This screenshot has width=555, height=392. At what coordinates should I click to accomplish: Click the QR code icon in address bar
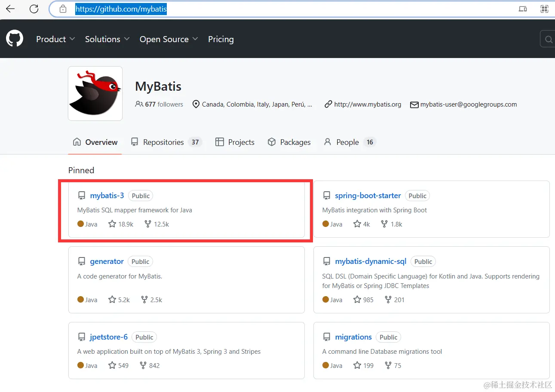pos(544,9)
